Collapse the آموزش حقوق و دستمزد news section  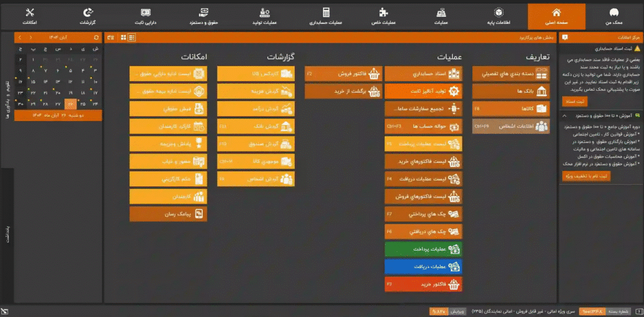[565, 115]
